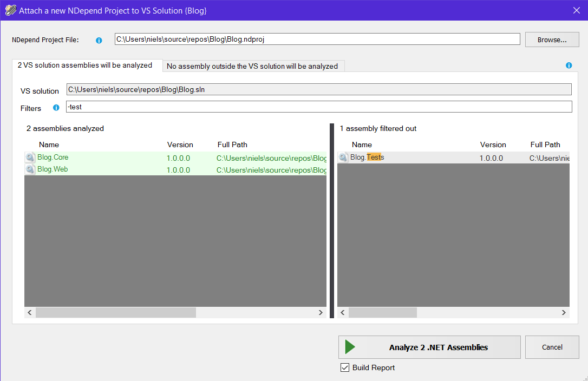The width and height of the screenshot is (588, 381).
Task: Open 'No assembly outside the VS solution' tab
Action: [x=252, y=67]
